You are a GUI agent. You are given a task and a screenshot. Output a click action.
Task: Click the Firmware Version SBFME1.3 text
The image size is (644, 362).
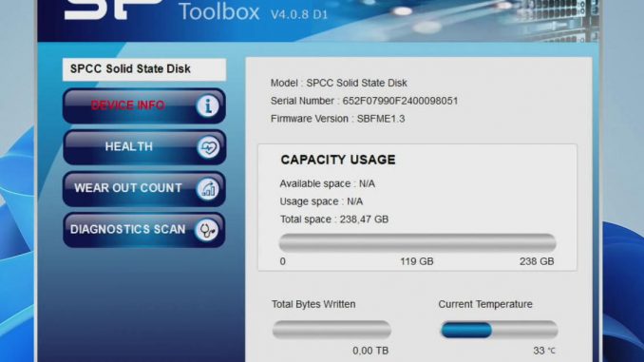click(x=337, y=119)
